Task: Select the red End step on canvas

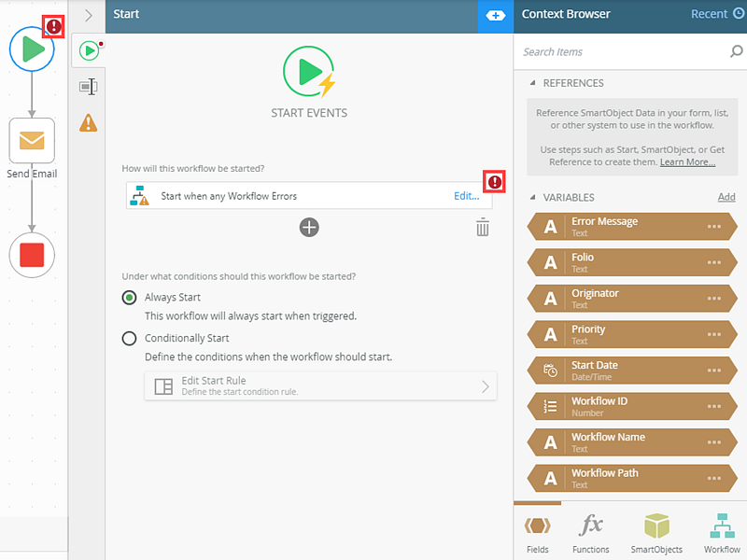Action: [x=32, y=255]
